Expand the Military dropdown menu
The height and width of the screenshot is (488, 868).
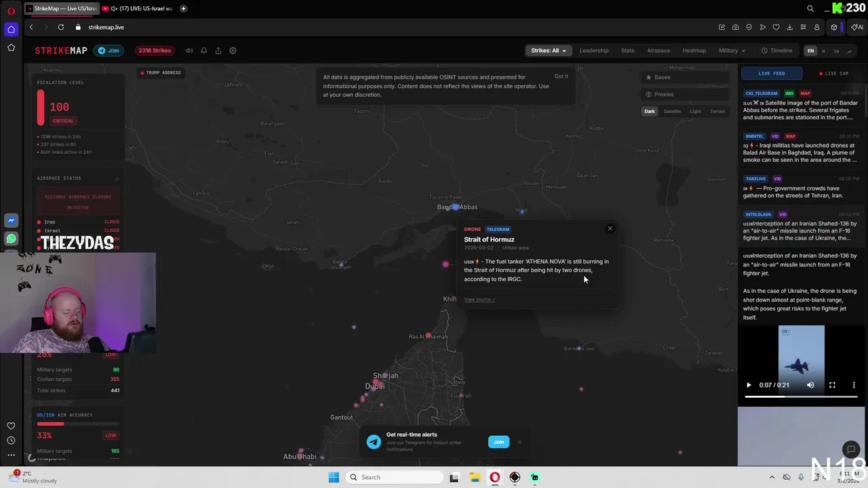point(732,51)
